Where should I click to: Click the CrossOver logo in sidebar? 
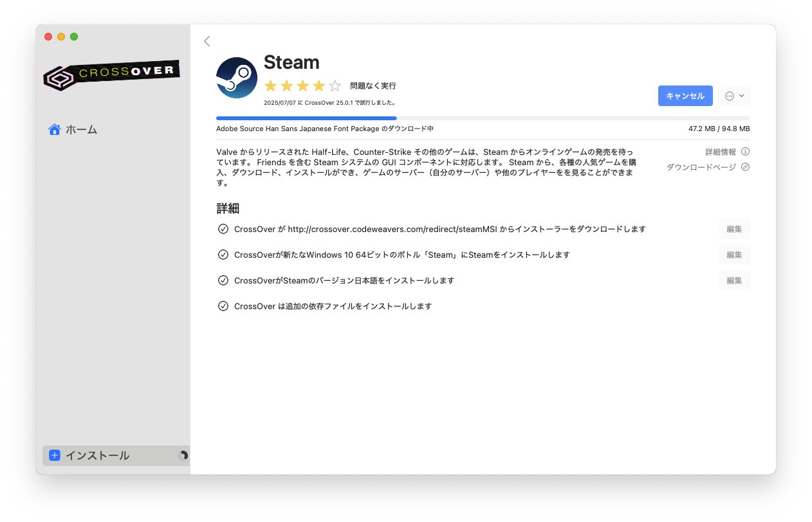111,75
